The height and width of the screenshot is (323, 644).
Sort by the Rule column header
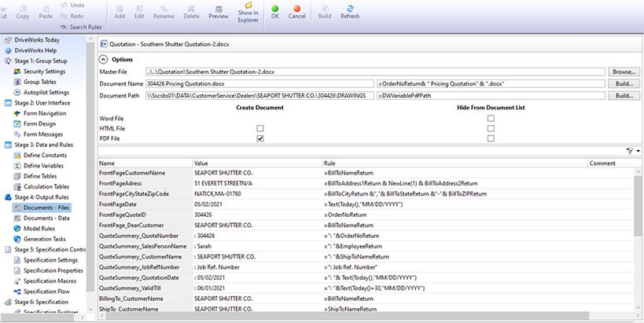click(x=455, y=163)
